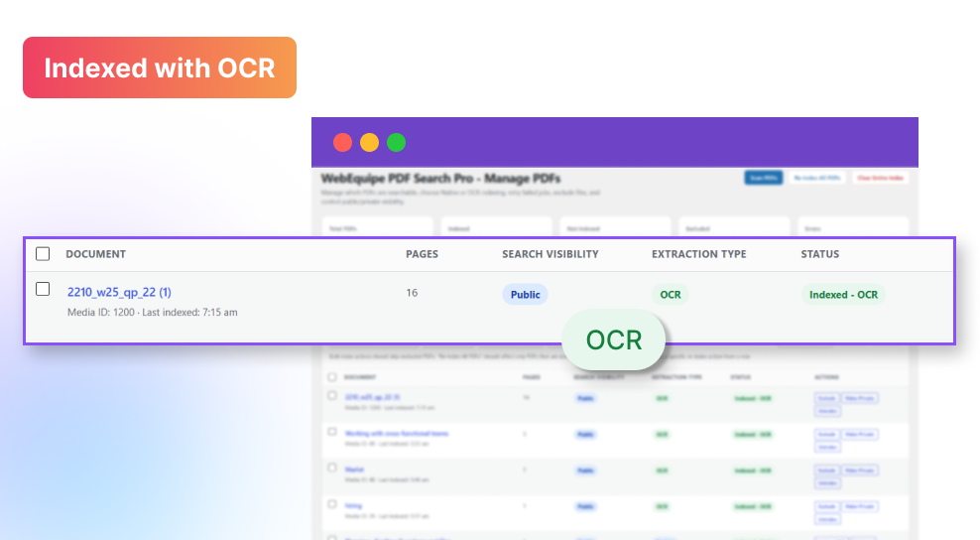
Task: Click the blue Scan PDFs button
Action: 763,178
